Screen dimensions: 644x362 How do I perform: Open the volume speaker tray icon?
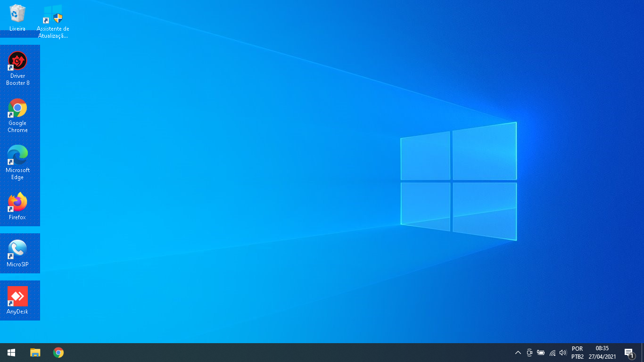pos(562,353)
